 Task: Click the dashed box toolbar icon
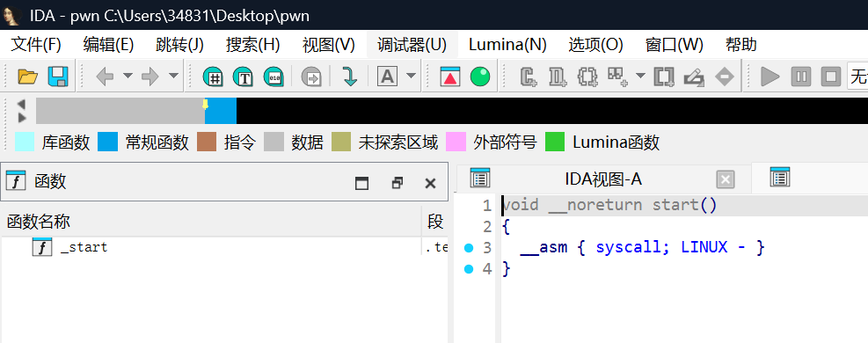coord(587,77)
